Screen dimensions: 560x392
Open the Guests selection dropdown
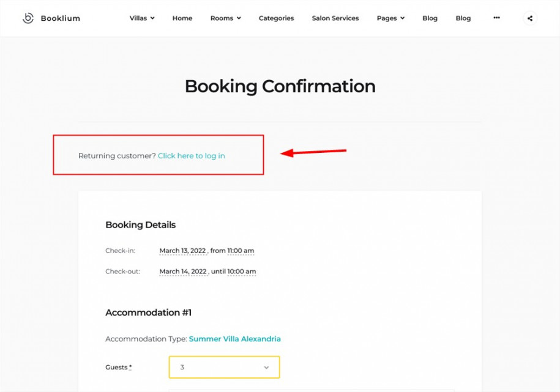[223, 367]
